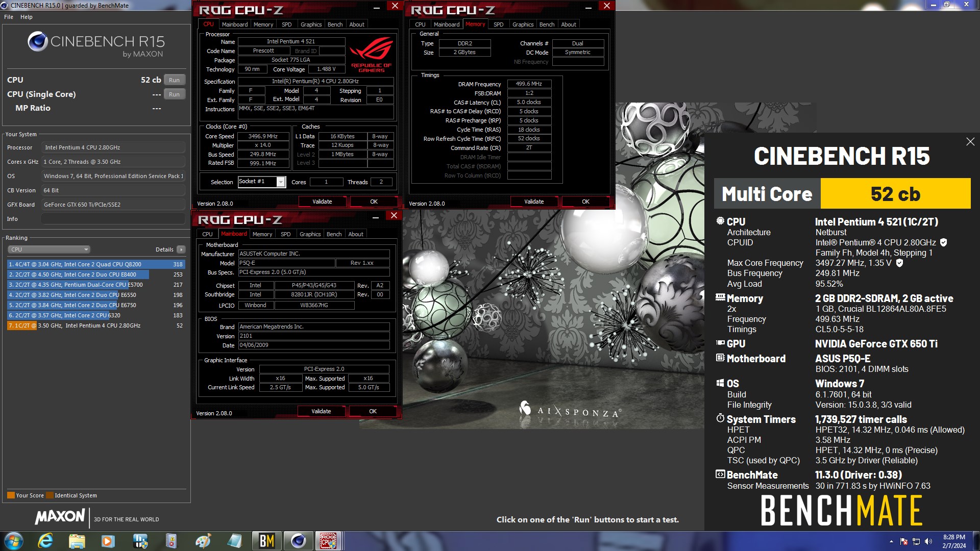Image resolution: width=980 pixels, height=551 pixels.
Task: Switch to BenchMate via BM taskbar icon
Action: click(x=267, y=541)
